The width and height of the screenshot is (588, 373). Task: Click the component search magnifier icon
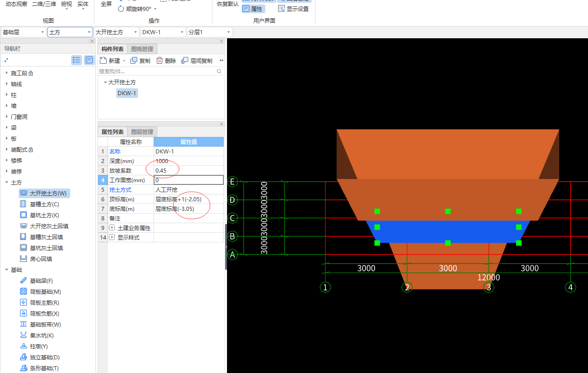219,72
